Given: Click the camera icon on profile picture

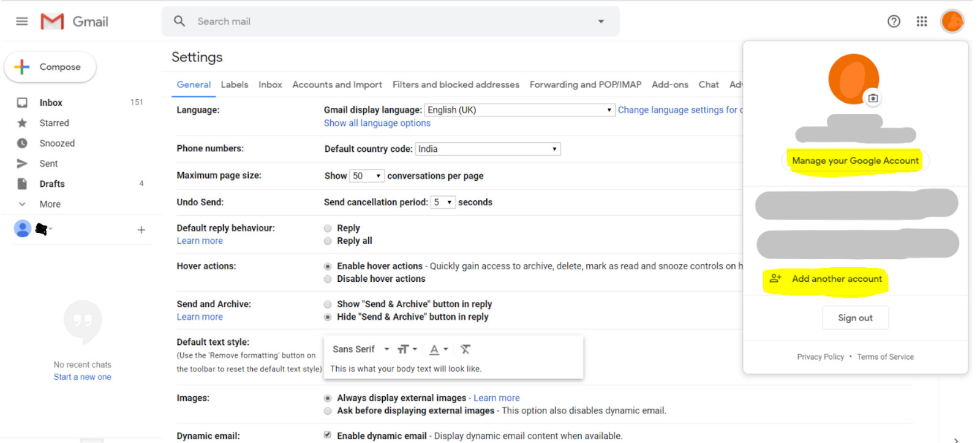Looking at the screenshot, I should click(873, 98).
